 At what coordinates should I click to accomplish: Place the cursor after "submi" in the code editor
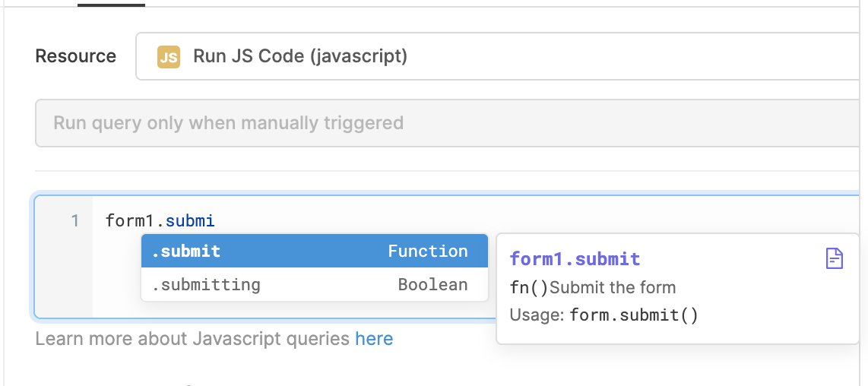pyautogui.click(x=216, y=221)
